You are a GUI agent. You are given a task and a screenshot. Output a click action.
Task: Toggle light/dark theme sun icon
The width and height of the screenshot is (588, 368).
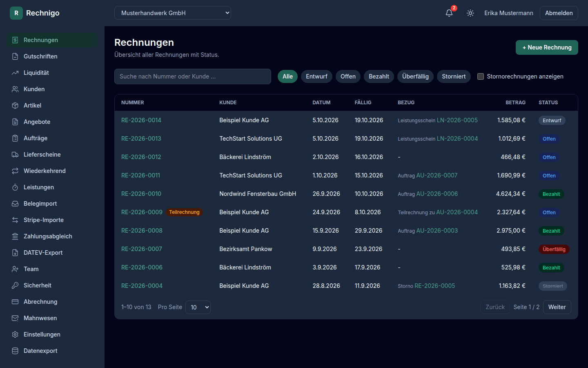(x=470, y=13)
